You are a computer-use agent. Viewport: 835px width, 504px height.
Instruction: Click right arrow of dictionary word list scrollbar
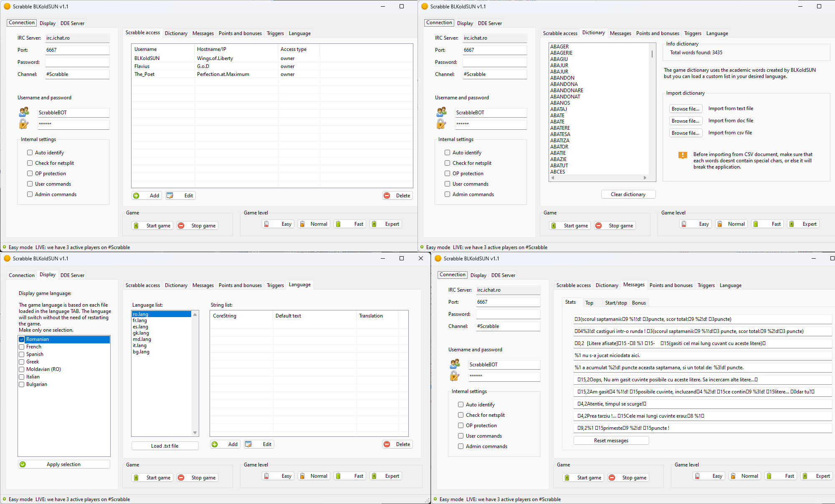tap(645, 178)
